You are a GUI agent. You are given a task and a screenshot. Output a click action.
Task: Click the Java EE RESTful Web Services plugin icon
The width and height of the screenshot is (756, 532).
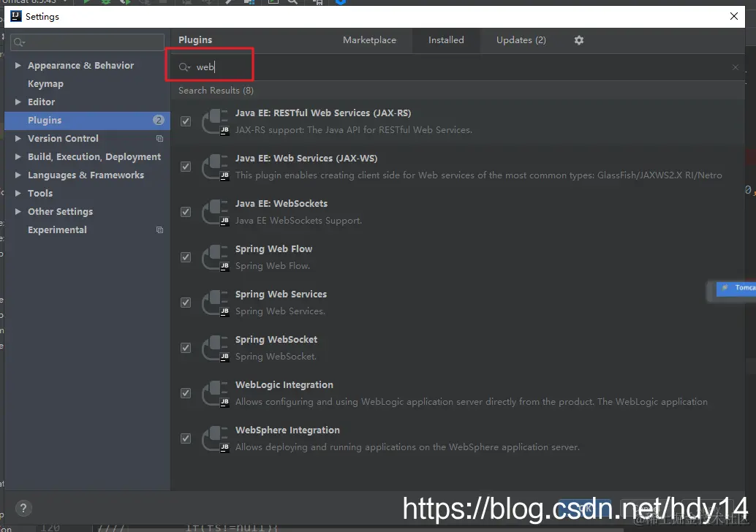coord(215,122)
